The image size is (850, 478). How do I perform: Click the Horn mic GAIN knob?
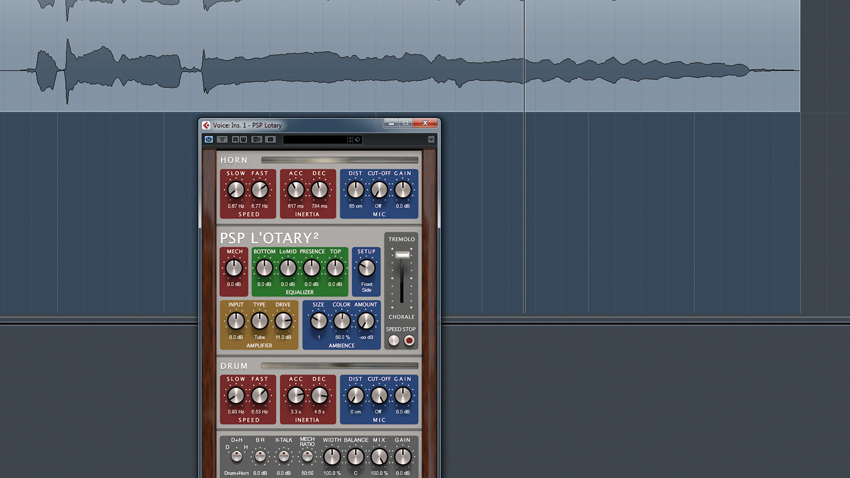(x=403, y=190)
